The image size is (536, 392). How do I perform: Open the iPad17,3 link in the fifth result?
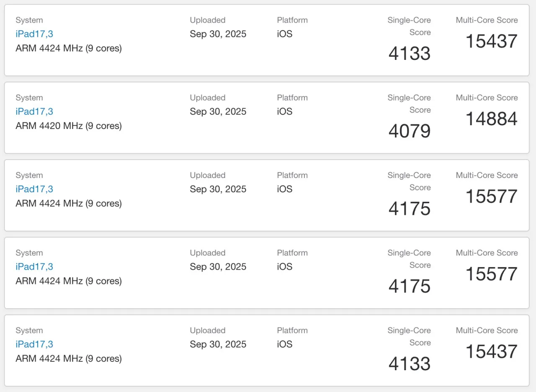pyautogui.click(x=34, y=344)
